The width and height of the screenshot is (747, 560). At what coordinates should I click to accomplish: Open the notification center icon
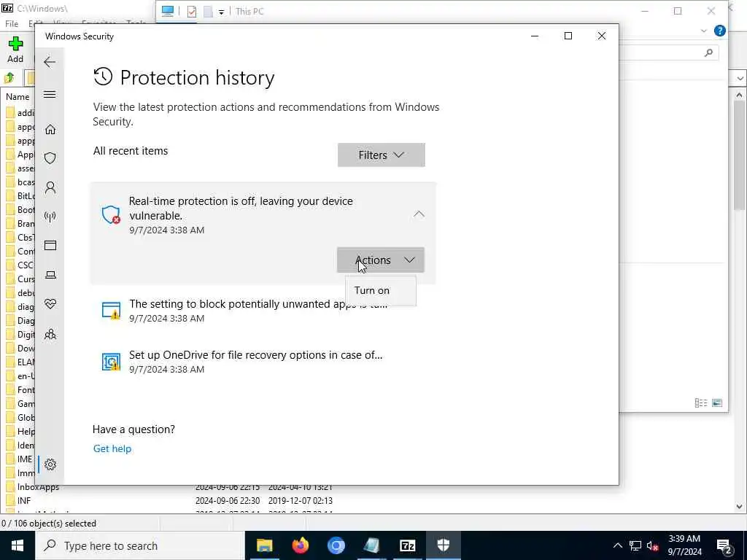pos(724,546)
